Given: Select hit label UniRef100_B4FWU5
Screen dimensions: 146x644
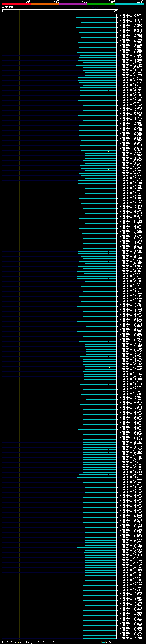Looking at the screenshot, I should (131, 40).
